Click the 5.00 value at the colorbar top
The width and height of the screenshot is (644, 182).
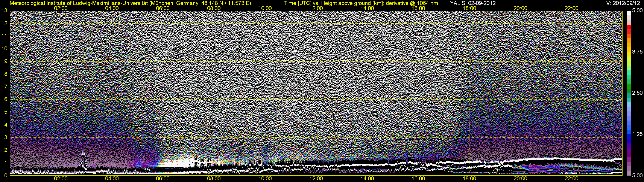(637, 10)
